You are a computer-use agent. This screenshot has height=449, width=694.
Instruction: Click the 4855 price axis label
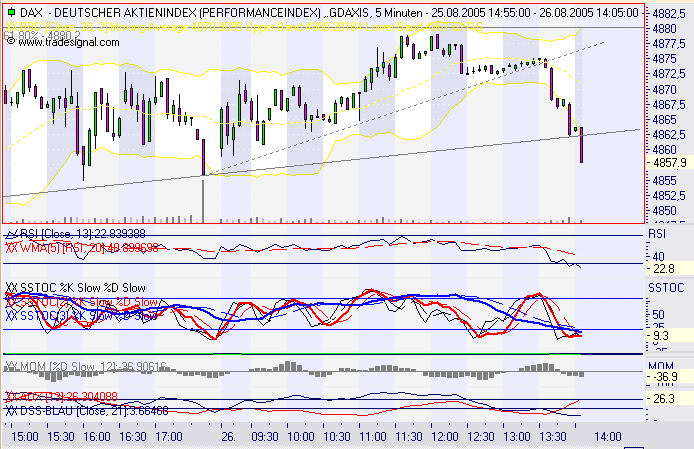[664, 181]
